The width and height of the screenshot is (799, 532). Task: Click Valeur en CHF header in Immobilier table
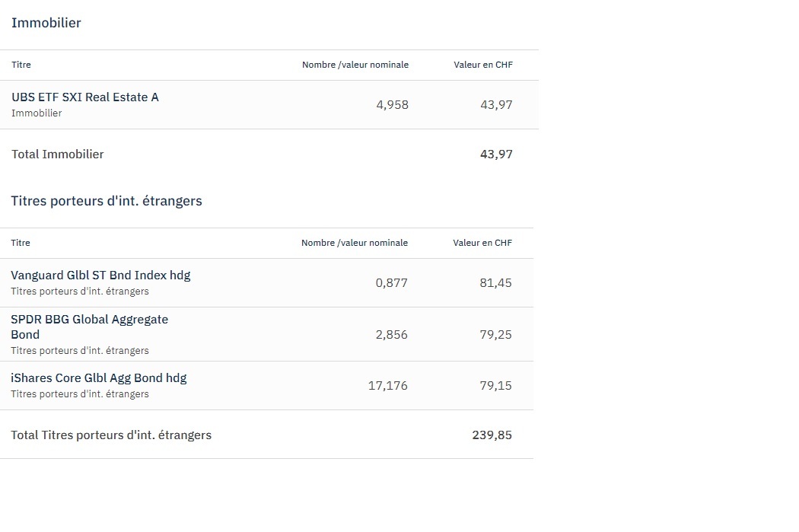point(483,65)
